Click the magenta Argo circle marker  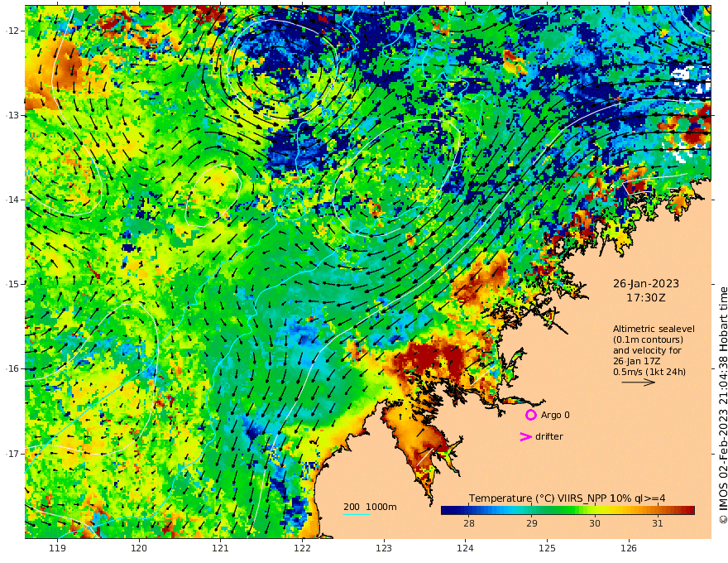point(530,415)
